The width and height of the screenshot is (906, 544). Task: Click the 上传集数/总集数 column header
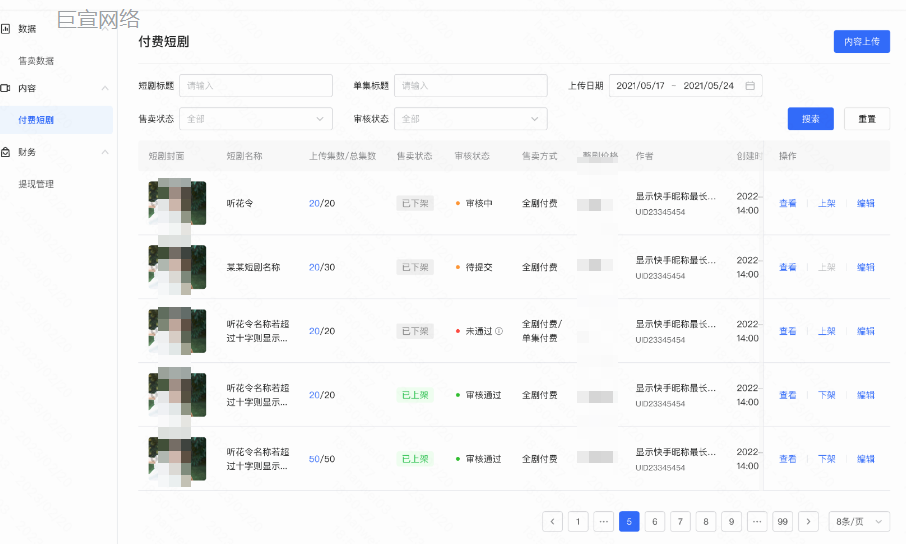pyautogui.click(x=342, y=156)
